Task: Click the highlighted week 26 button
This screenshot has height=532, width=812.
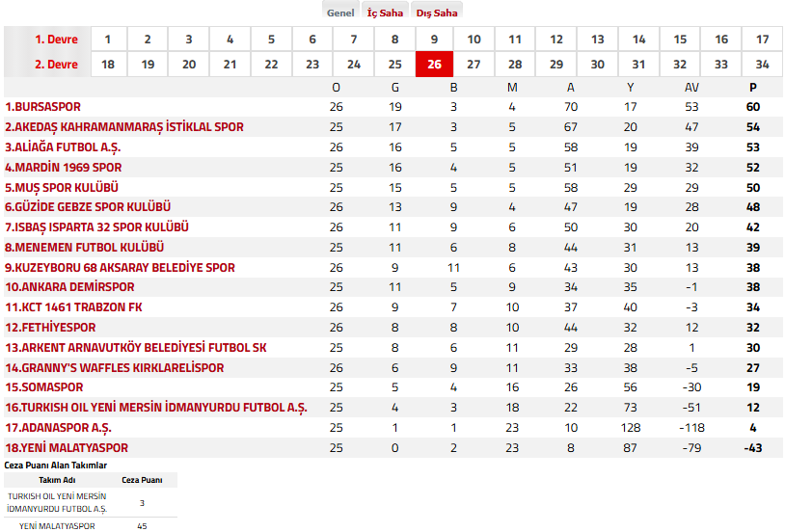Action: [x=434, y=65]
